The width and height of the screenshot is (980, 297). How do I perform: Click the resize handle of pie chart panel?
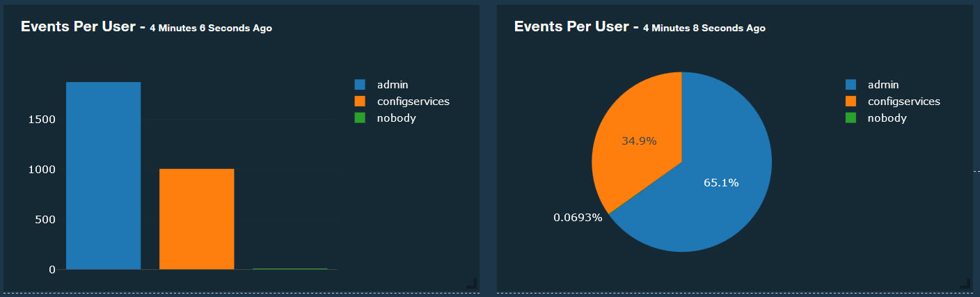[x=965, y=282]
